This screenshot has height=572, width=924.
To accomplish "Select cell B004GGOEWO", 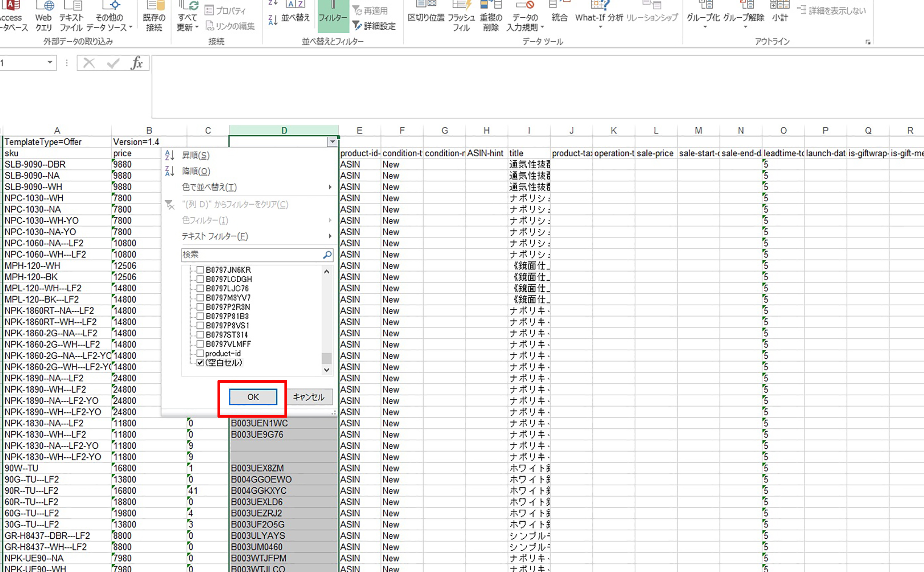I will tap(284, 479).
